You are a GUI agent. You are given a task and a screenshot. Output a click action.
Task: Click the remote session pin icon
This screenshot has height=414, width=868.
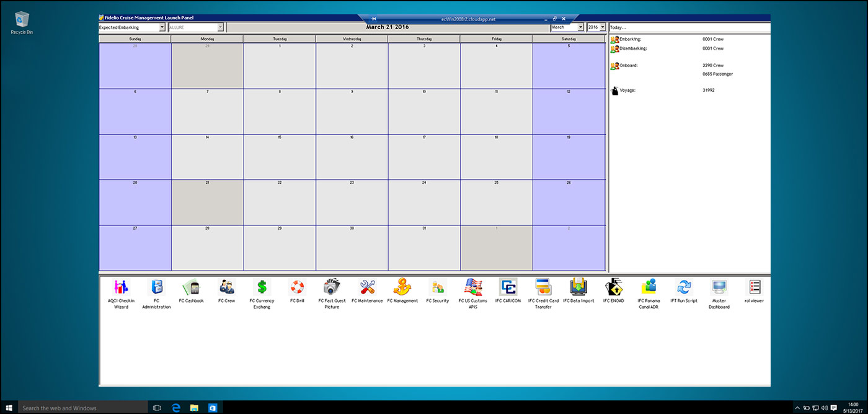(x=373, y=19)
